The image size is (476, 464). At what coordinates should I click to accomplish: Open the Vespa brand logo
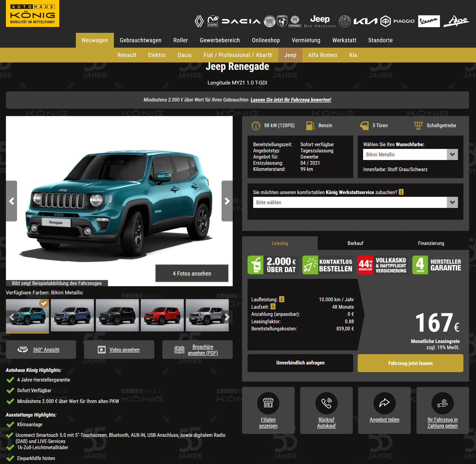tap(429, 21)
